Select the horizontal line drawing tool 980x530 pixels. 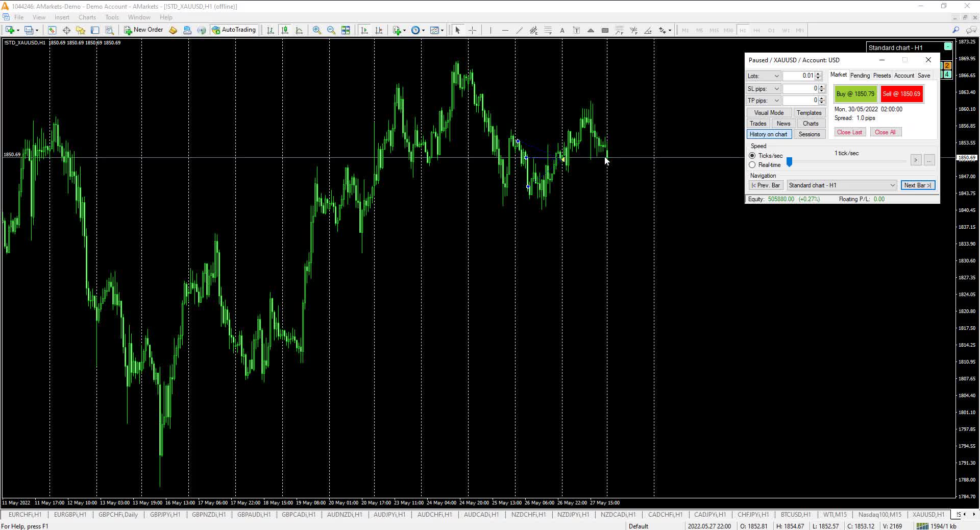click(x=505, y=30)
